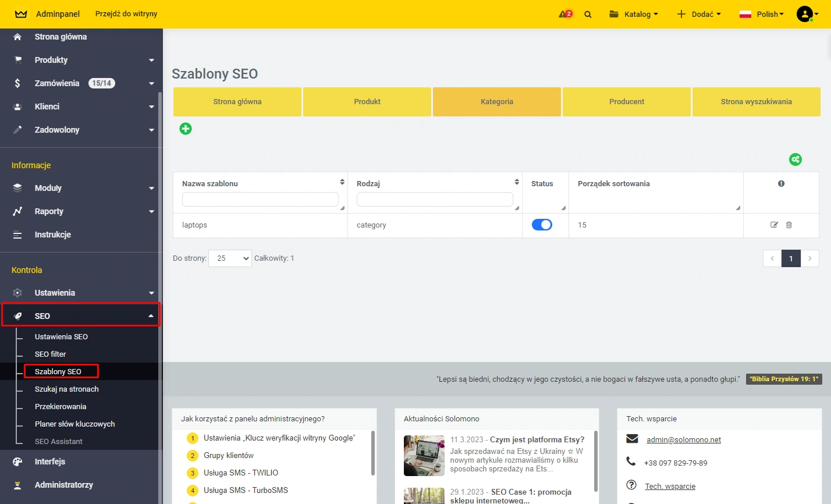Delete the laptops template with trash icon
This screenshot has height=504, width=831.
pyautogui.click(x=789, y=225)
